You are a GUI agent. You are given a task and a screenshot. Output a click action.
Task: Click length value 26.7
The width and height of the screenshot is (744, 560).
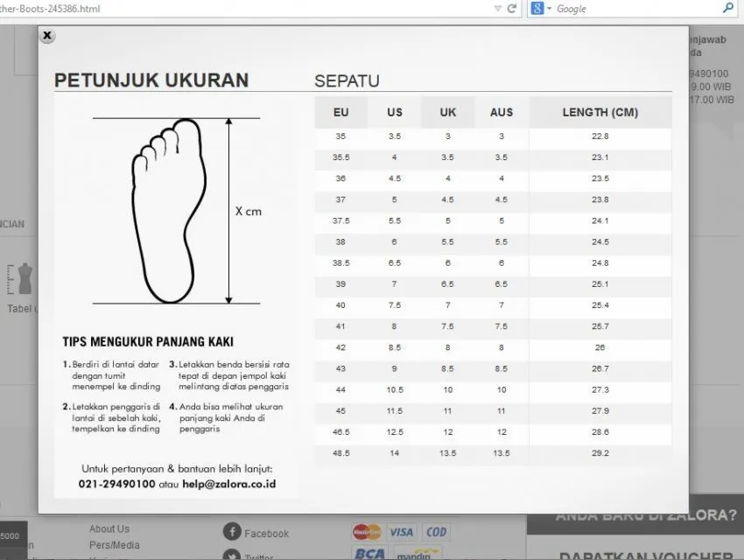click(600, 368)
